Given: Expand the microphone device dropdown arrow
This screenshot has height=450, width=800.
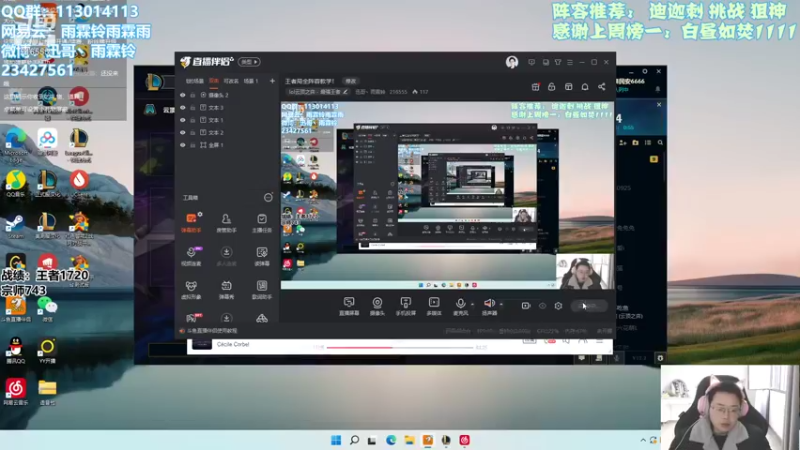Looking at the screenshot, I should (472, 305).
